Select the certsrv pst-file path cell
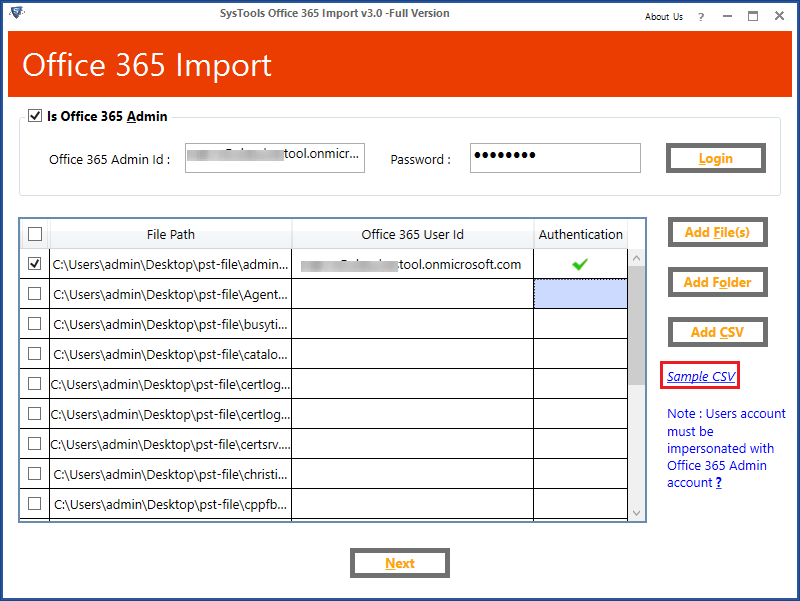Screen dimensions: 800x601 [170, 444]
